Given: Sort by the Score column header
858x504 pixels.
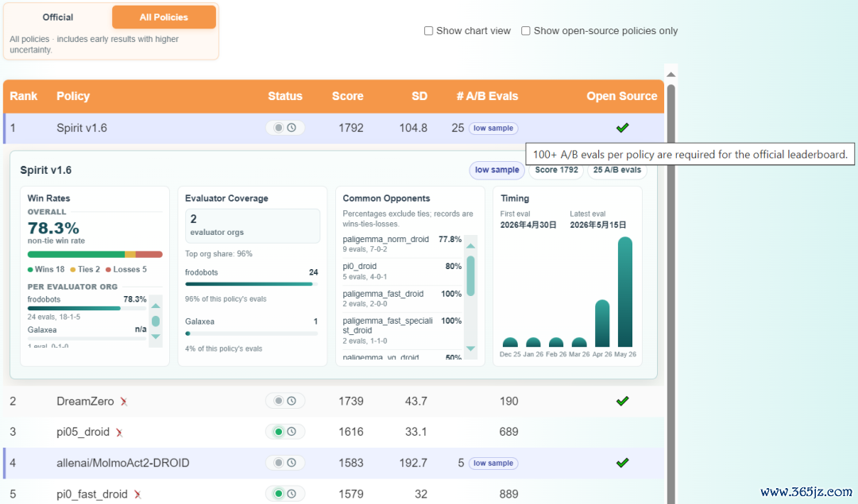Looking at the screenshot, I should (347, 96).
